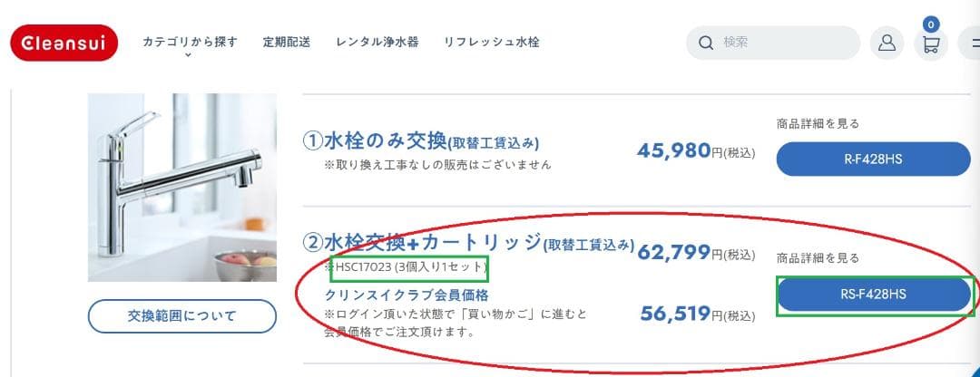Open the shopping cart icon

click(930, 45)
